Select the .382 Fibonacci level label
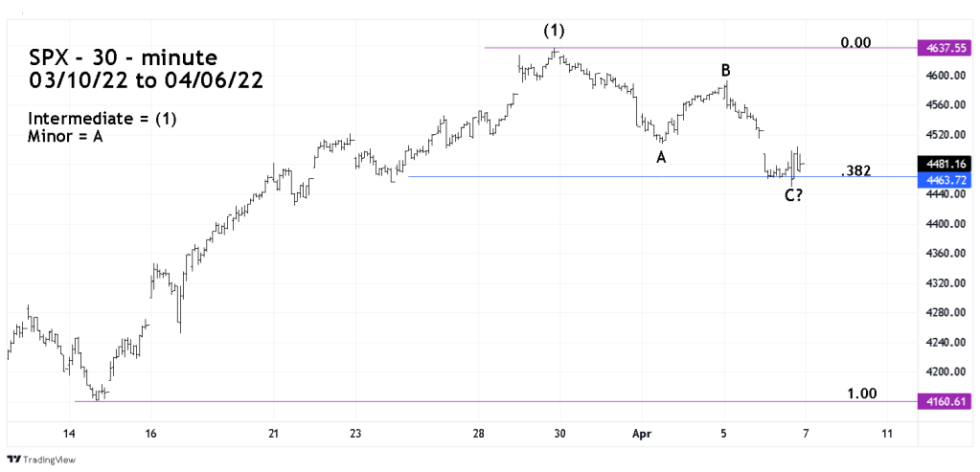The image size is (980, 472). pyautogui.click(x=855, y=170)
